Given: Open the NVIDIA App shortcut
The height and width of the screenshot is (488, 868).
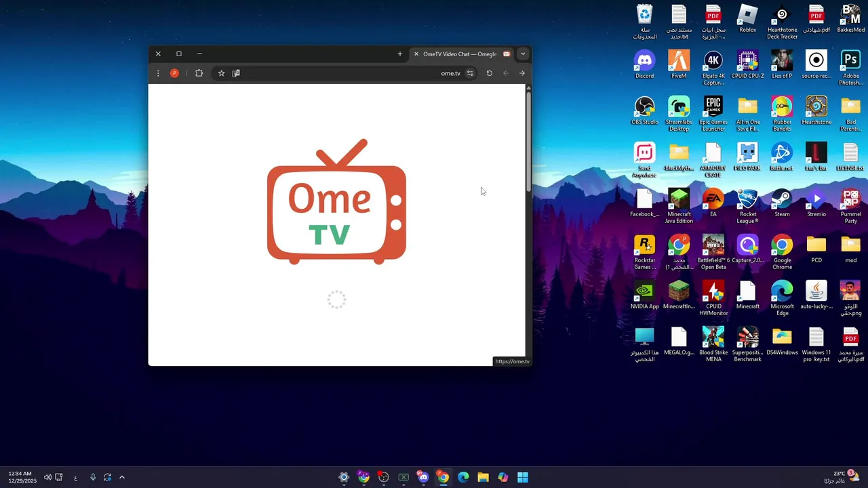Looking at the screenshot, I should pyautogui.click(x=644, y=296).
